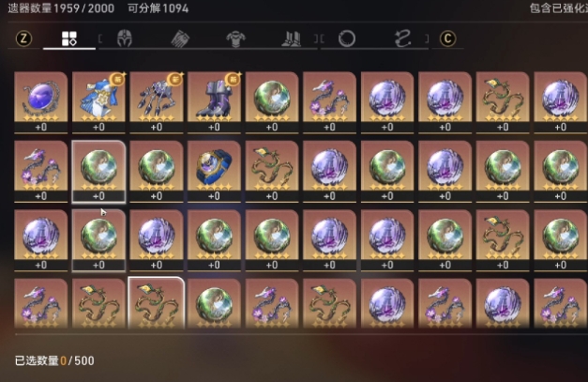Toggle the 包含已强化 option at top right

pyautogui.click(x=559, y=8)
